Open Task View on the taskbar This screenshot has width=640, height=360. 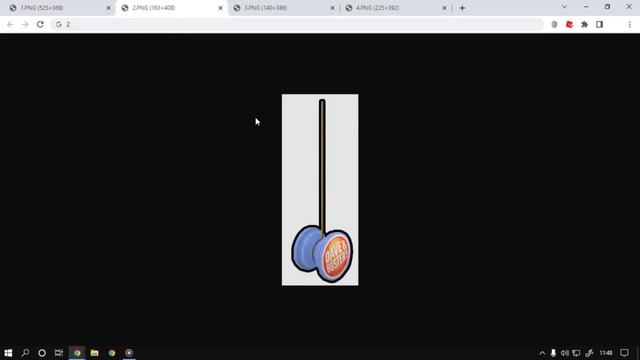point(59,353)
